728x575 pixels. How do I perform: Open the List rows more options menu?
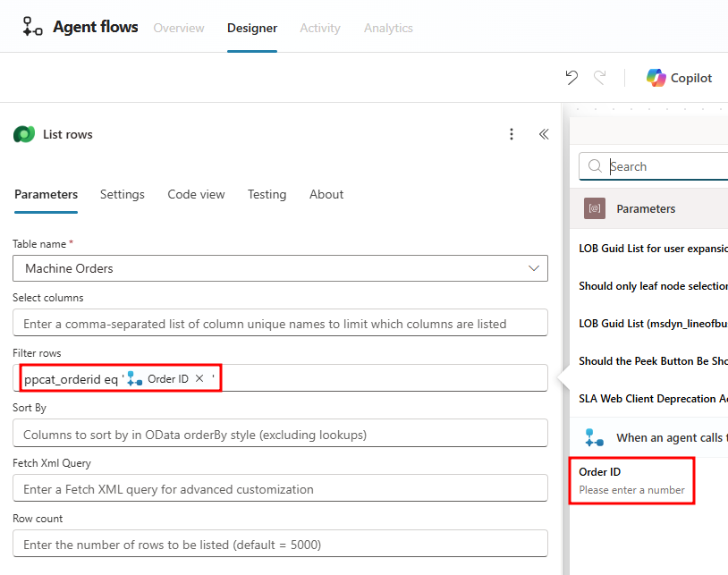pyautogui.click(x=512, y=134)
